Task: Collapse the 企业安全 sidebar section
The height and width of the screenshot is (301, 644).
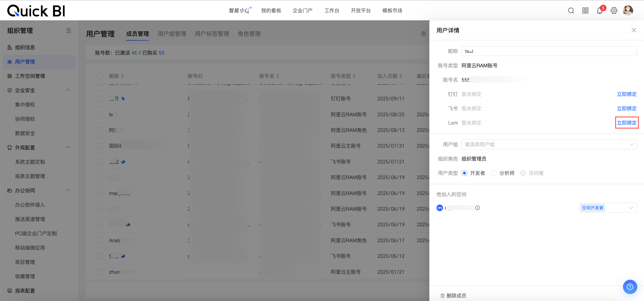Action: tap(68, 90)
